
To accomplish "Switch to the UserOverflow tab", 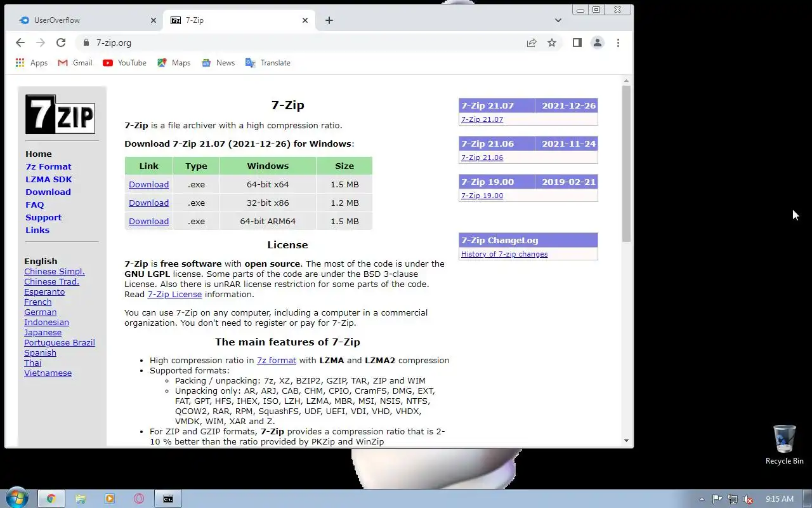I will 87,20.
